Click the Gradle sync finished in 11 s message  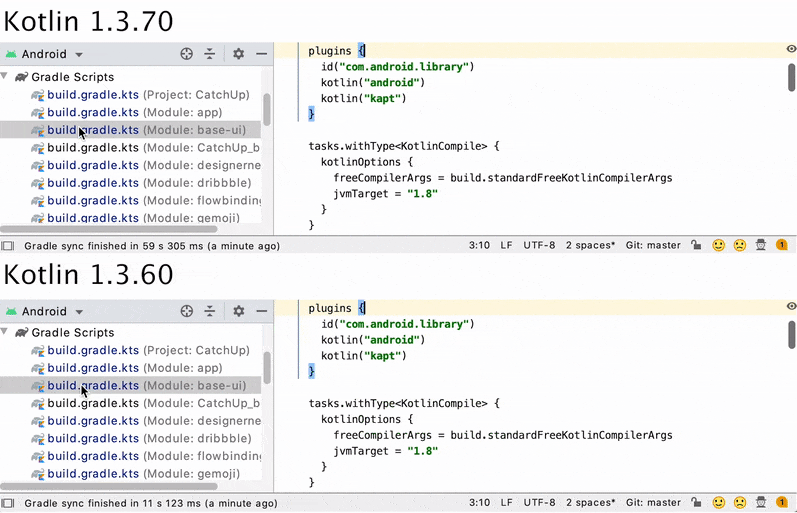click(x=151, y=503)
